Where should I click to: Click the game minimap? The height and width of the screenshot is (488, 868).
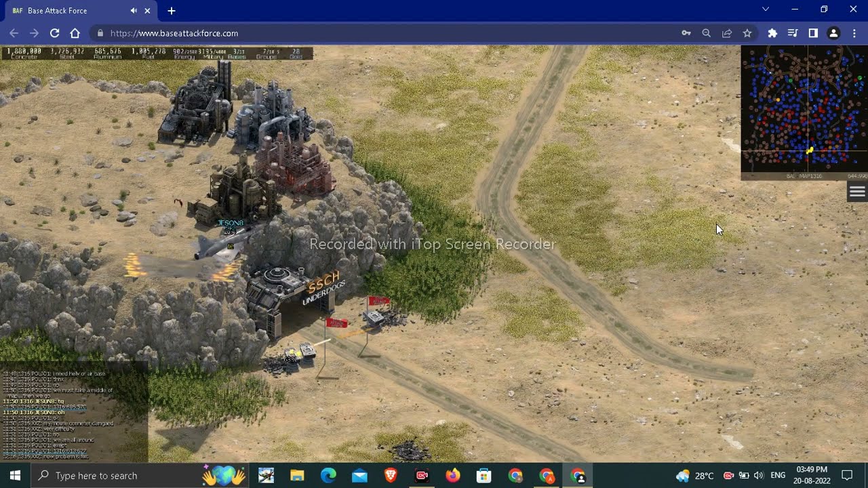[x=804, y=108]
